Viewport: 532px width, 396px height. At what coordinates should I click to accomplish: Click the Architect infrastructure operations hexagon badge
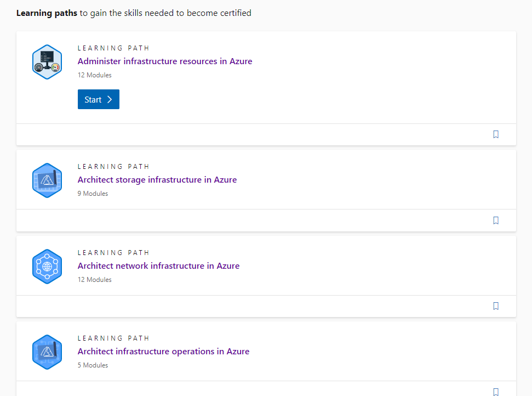click(x=47, y=352)
